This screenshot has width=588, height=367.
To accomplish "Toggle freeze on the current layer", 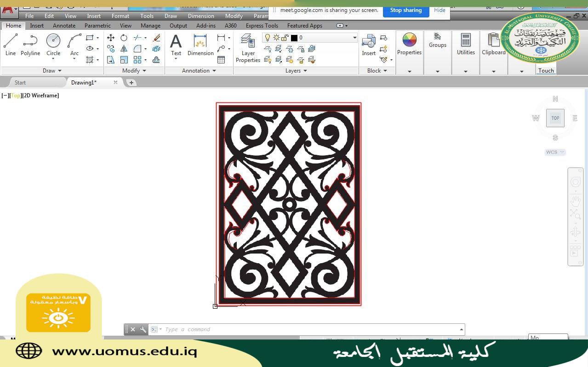I will point(277,37).
